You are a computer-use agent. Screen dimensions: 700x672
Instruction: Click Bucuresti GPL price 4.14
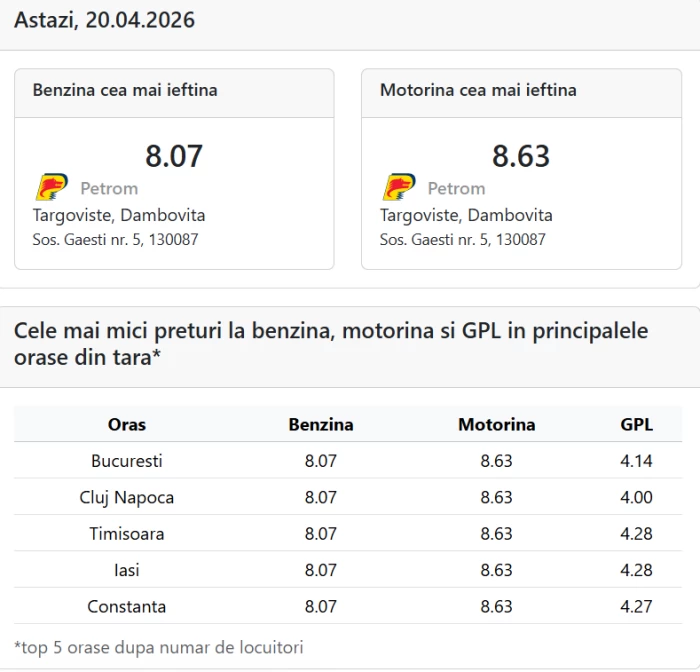tap(636, 461)
